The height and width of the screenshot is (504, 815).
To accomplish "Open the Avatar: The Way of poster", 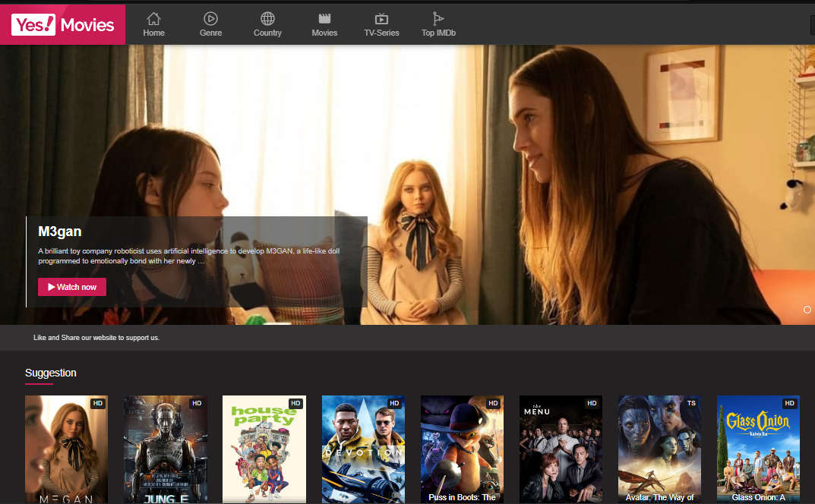I will (659, 449).
